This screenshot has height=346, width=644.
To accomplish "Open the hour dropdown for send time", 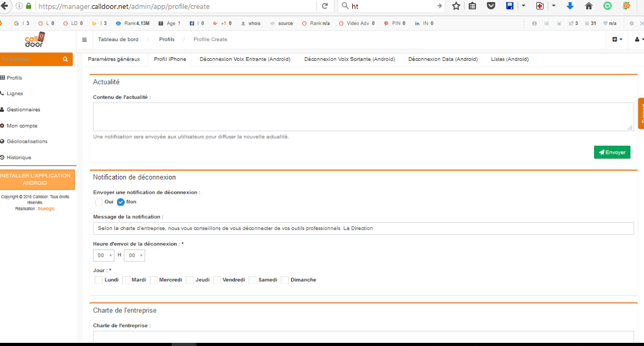I will [x=103, y=255].
